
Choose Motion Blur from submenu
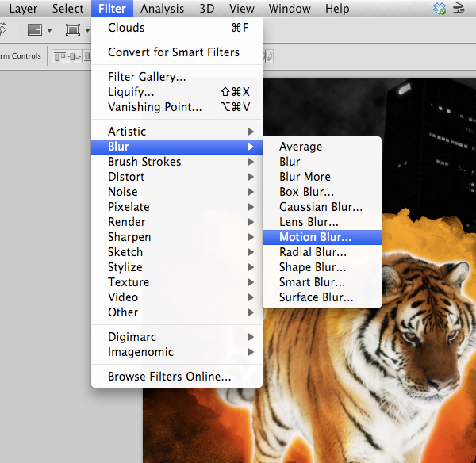[x=322, y=237]
